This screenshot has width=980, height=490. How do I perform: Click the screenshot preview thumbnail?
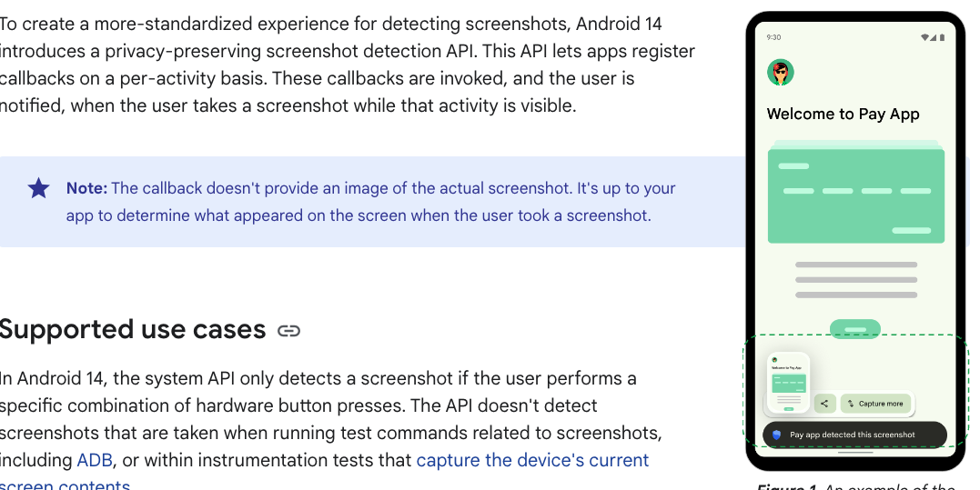[789, 383]
